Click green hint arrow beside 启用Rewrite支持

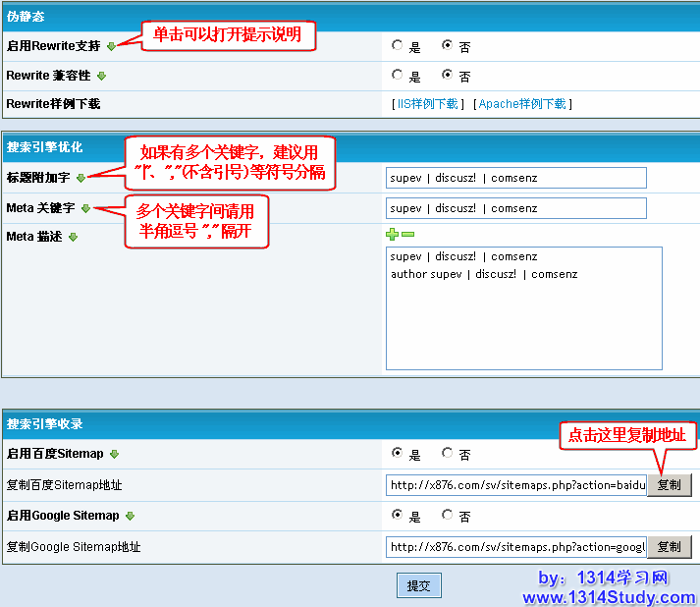point(111,46)
